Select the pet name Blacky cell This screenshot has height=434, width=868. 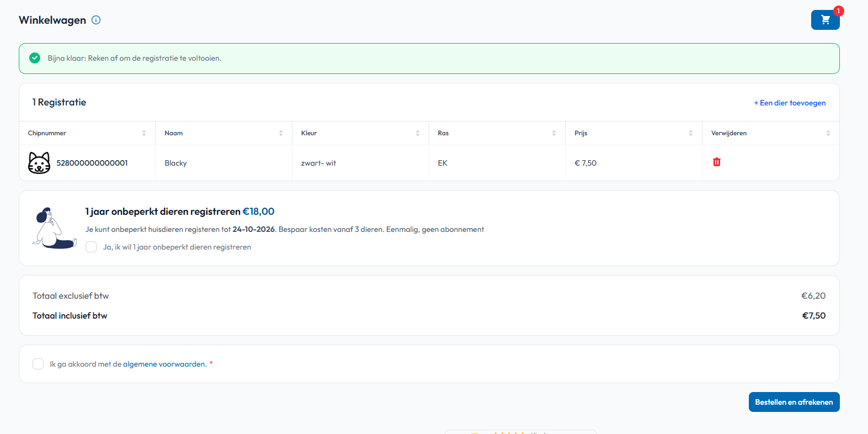(x=175, y=163)
